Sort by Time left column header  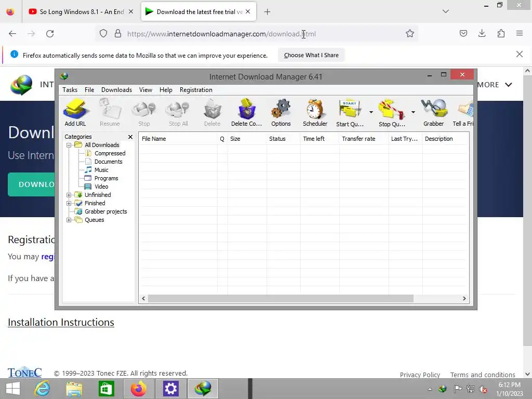320,139
